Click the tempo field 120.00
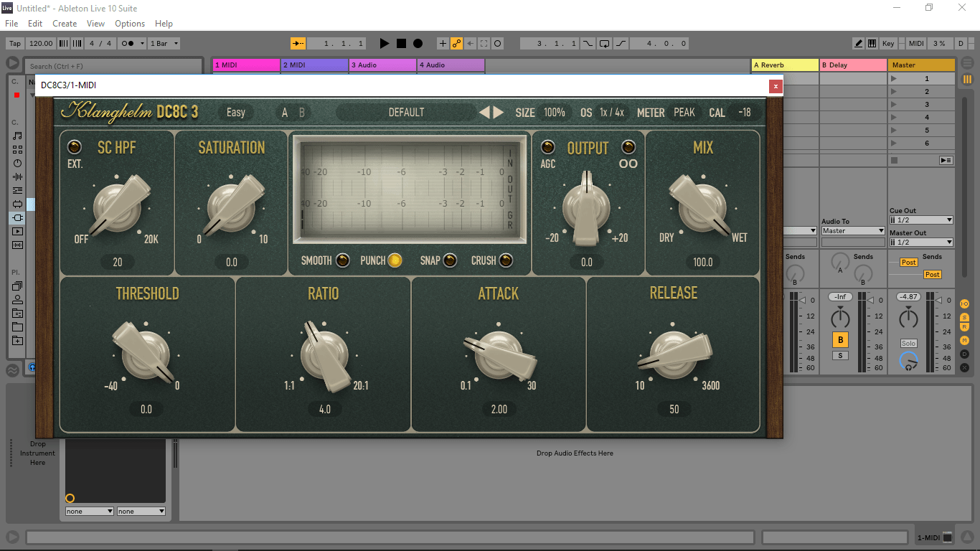The width and height of the screenshot is (980, 551). 41,44
